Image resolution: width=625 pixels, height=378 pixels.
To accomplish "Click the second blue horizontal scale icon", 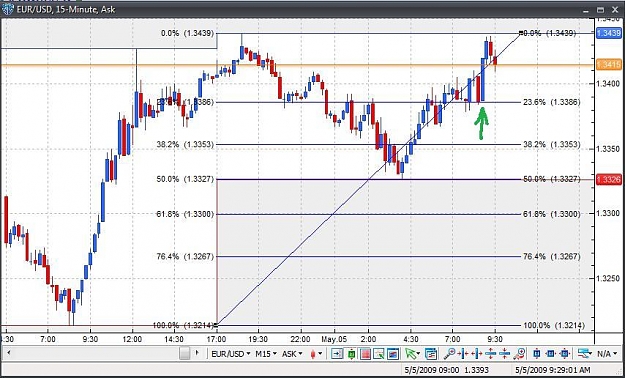I will point(550,354).
